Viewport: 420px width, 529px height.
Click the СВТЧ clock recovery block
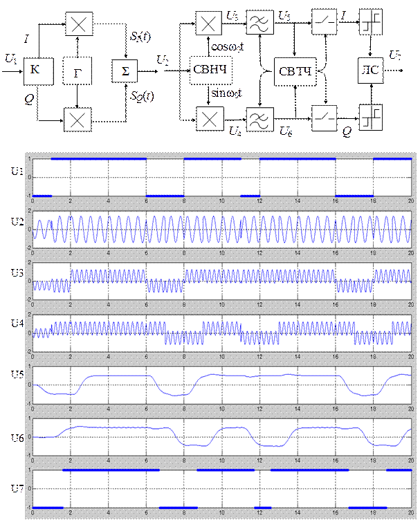click(295, 71)
